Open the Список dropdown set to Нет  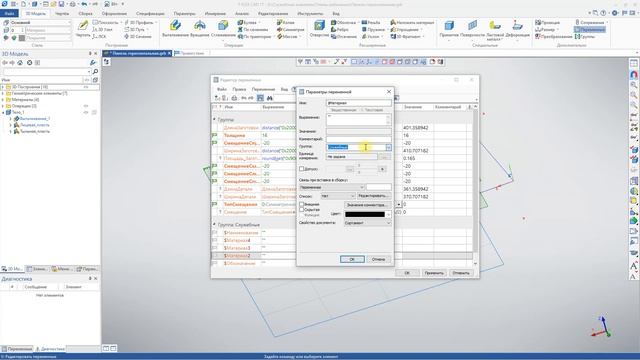(x=338, y=196)
